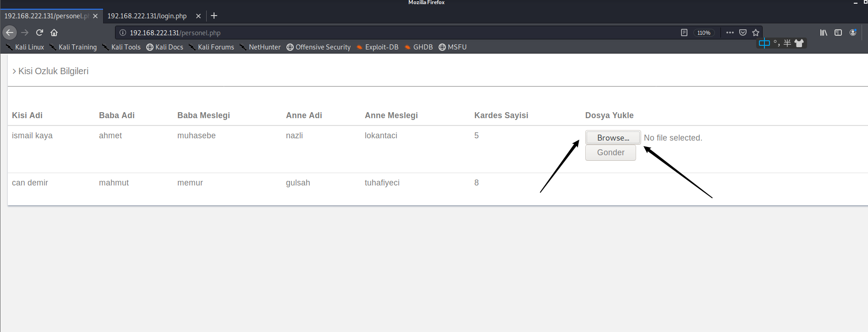
Task: Open the Library icon
Action: (x=824, y=33)
